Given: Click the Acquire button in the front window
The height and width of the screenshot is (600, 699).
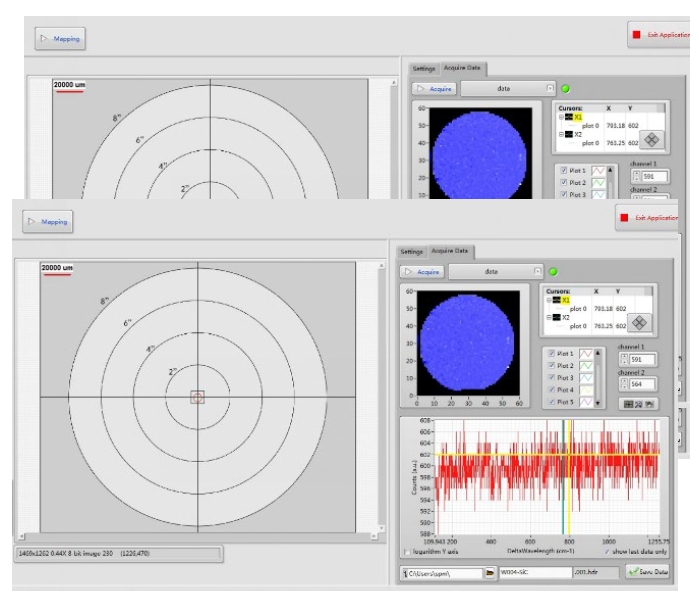Looking at the screenshot, I should tap(422, 271).
